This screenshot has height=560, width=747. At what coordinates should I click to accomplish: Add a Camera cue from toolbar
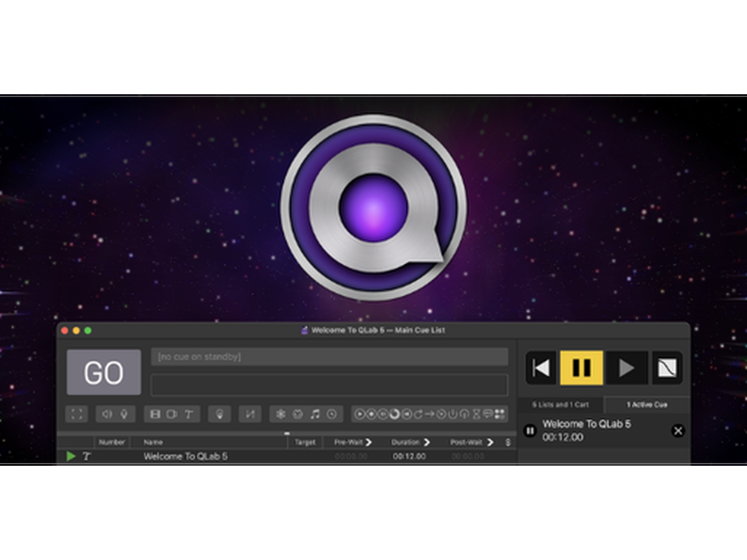pyautogui.click(x=172, y=414)
